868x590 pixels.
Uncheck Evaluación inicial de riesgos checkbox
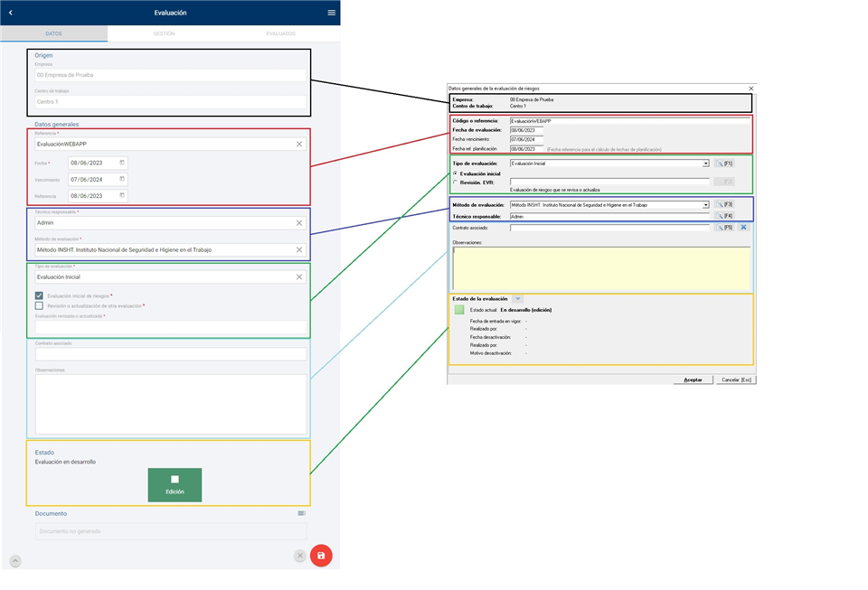click(x=39, y=295)
